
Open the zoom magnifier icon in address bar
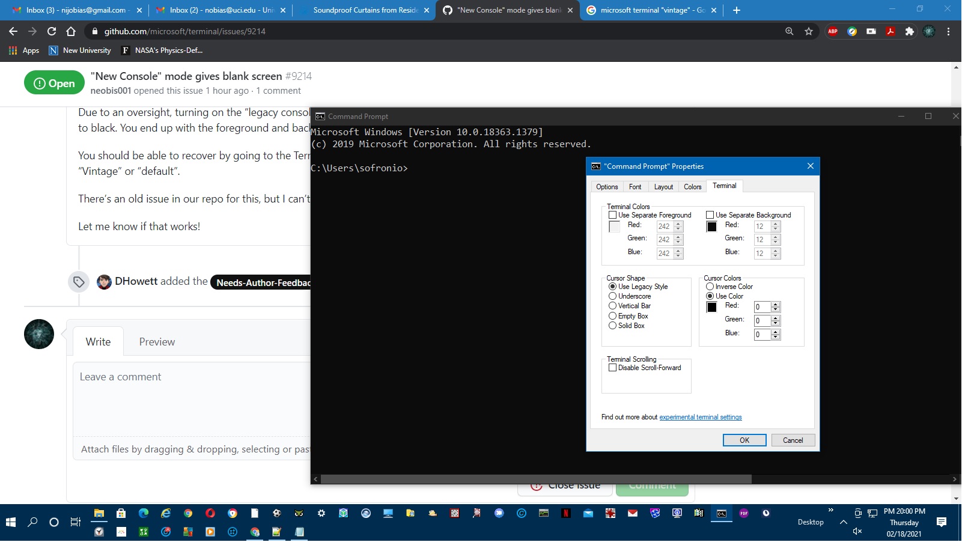tap(790, 31)
